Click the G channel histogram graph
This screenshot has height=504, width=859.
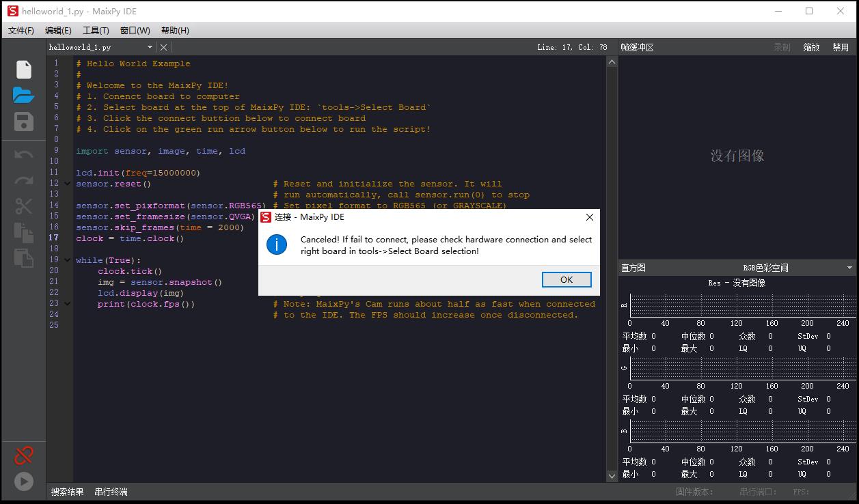click(x=742, y=368)
